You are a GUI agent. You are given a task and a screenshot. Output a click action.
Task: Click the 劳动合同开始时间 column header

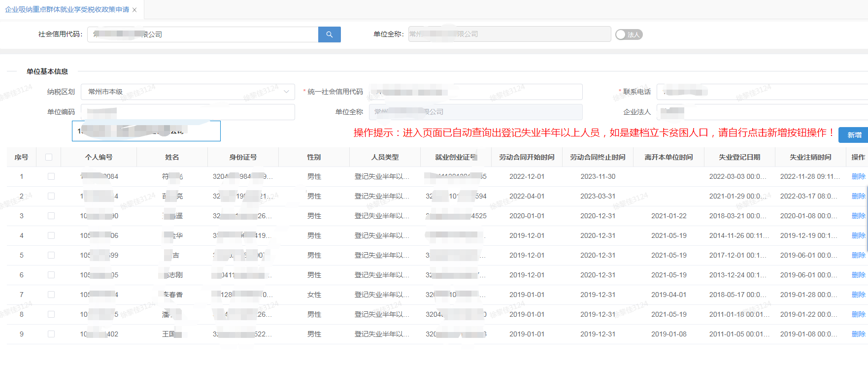(x=527, y=157)
